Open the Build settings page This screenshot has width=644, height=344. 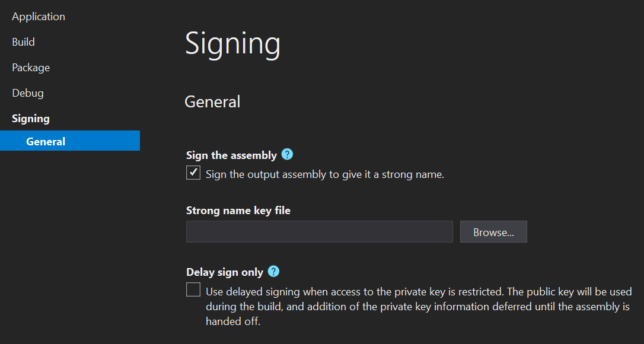(x=23, y=42)
